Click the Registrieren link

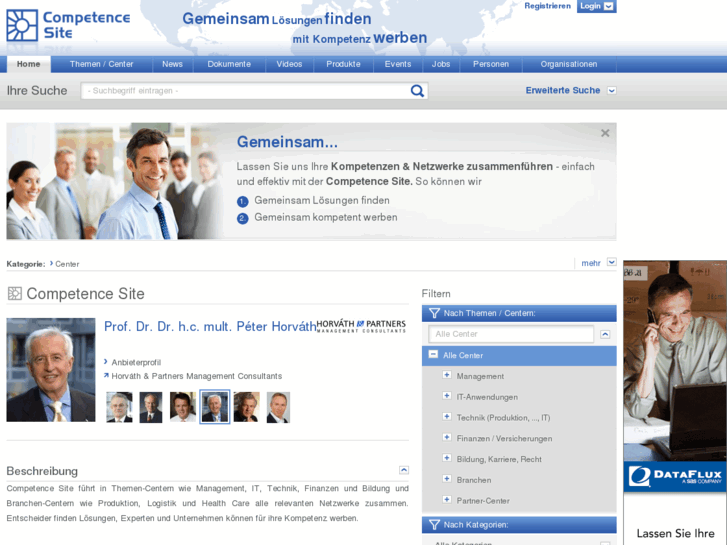tap(548, 6)
